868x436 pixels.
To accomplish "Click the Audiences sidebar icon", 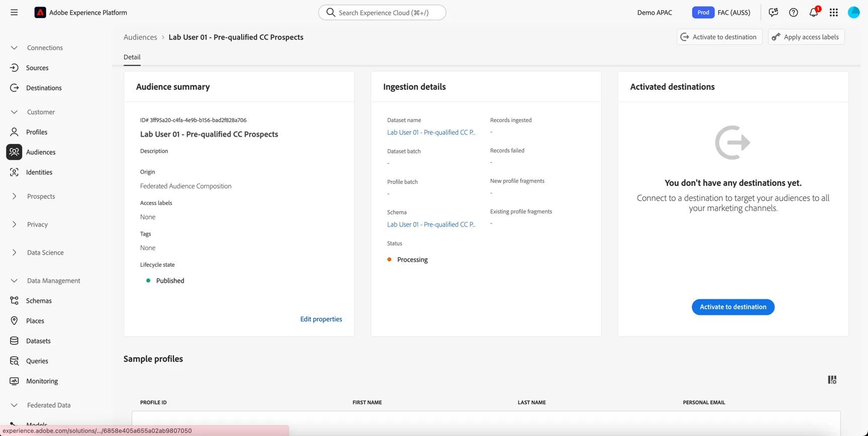I will click(14, 152).
